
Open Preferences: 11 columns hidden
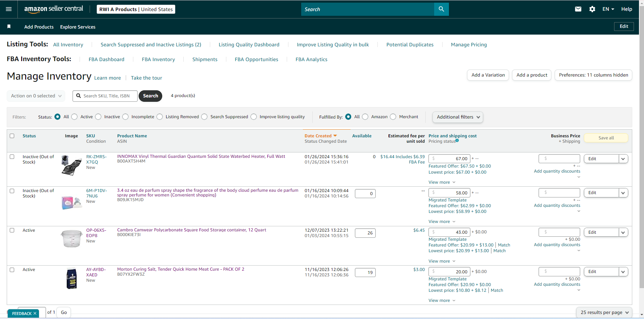(x=593, y=75)
